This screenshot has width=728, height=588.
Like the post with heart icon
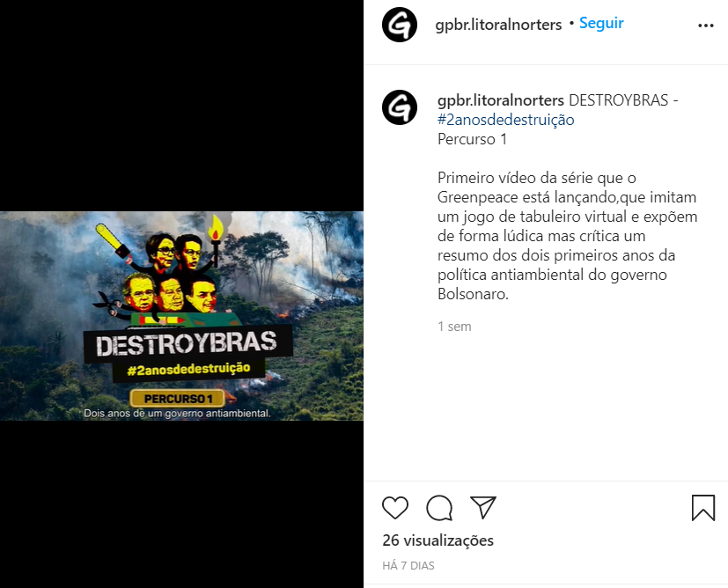395,507
